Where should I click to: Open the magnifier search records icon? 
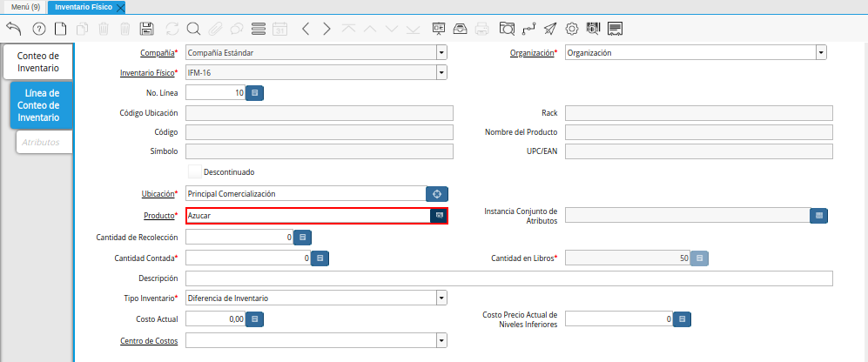click(x=193, y=29)
